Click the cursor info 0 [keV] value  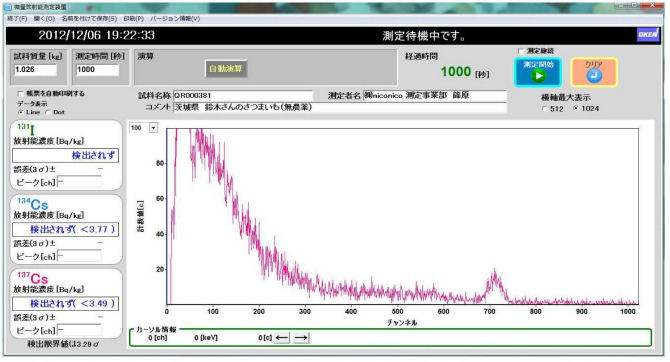(x=206, y=338)
